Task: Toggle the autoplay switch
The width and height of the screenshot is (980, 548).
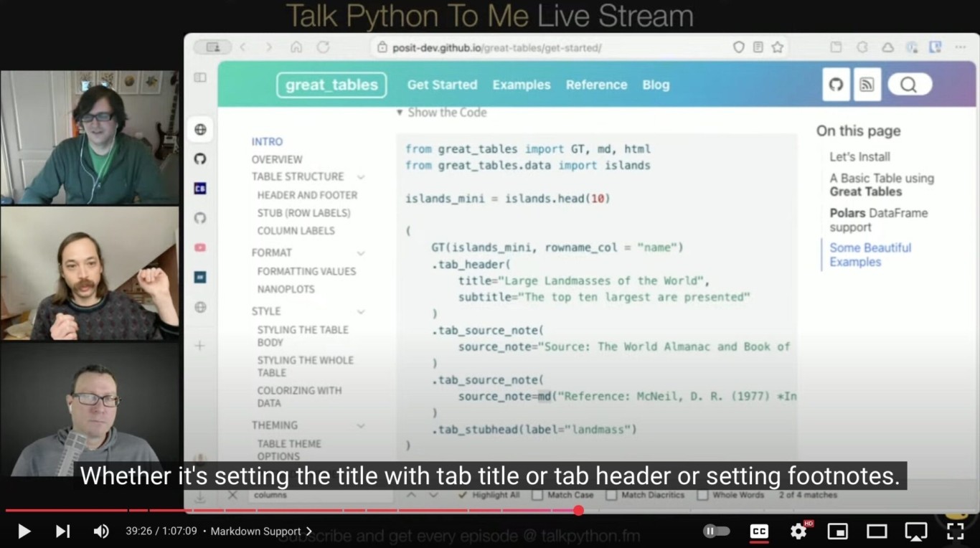Action: (x=716, y=532)
